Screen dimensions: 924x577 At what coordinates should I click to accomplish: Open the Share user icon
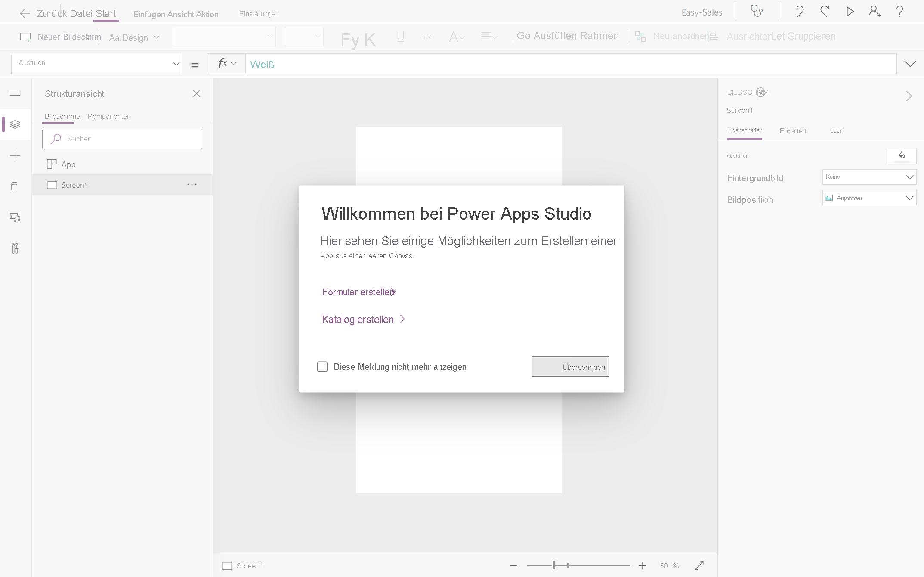pyautogui.click(x=875, y=11)
